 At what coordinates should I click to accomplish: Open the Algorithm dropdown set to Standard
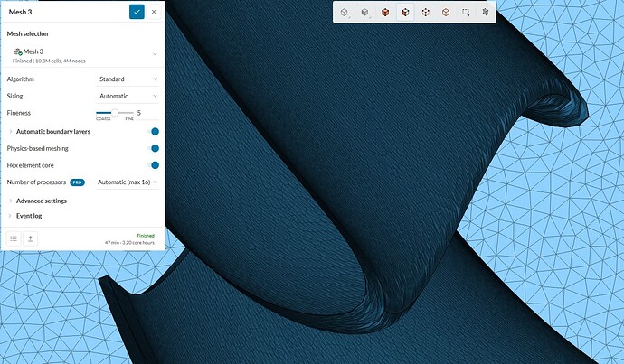[127, 79]
